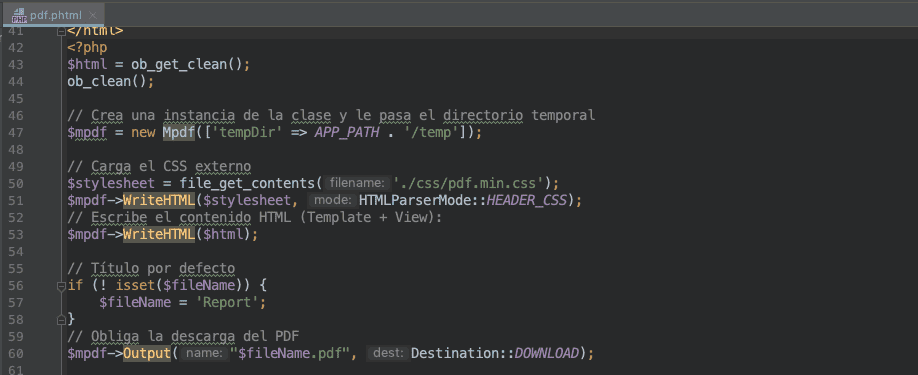Close the pdf.phtml tab

93,15
